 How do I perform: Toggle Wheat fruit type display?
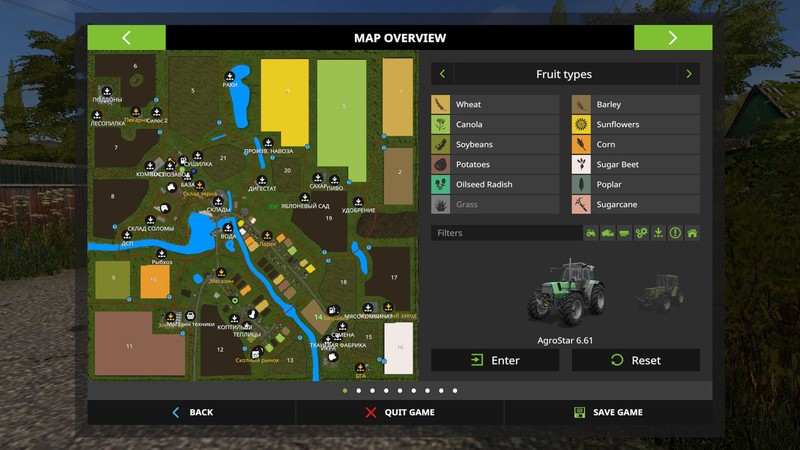495,105
